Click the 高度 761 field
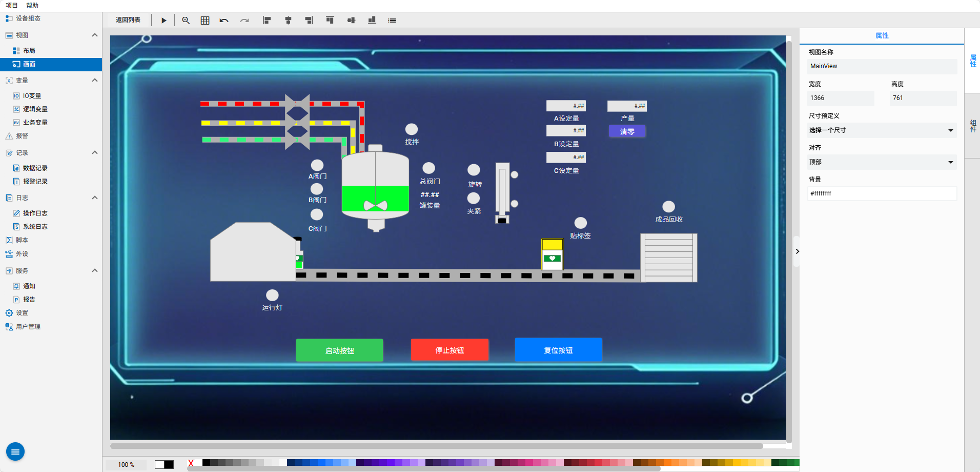Image resolution: width=980 pixels, height=472 pixels. (923, 98)
